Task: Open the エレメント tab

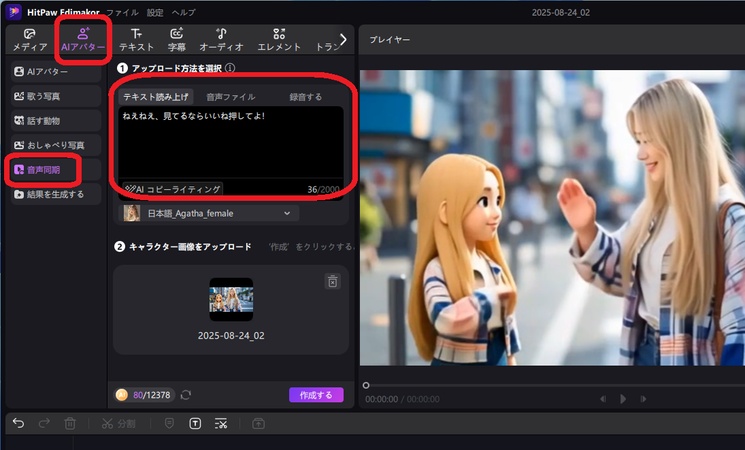Action: pos(279,39)
